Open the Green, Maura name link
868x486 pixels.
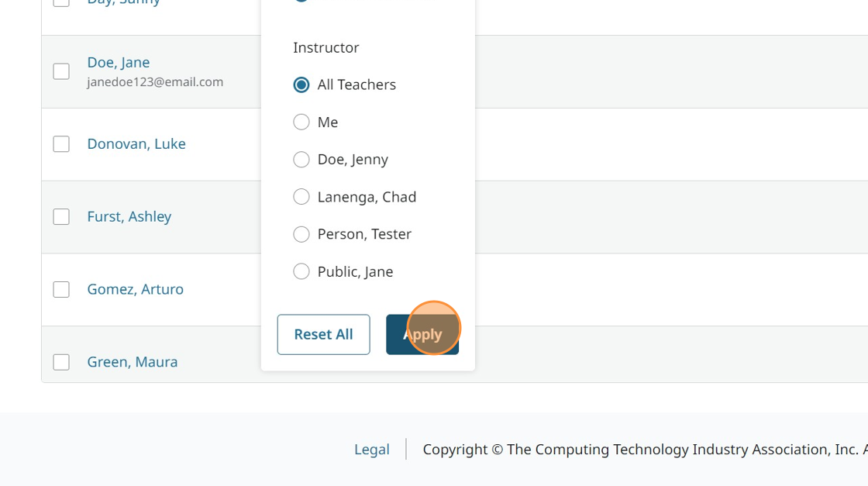pos(133,361)
